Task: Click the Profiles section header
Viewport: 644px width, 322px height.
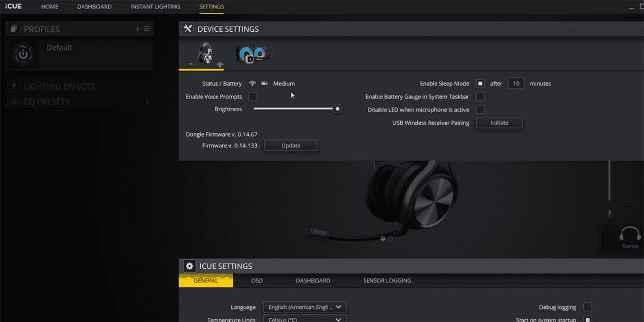Action: click(79, 29)
